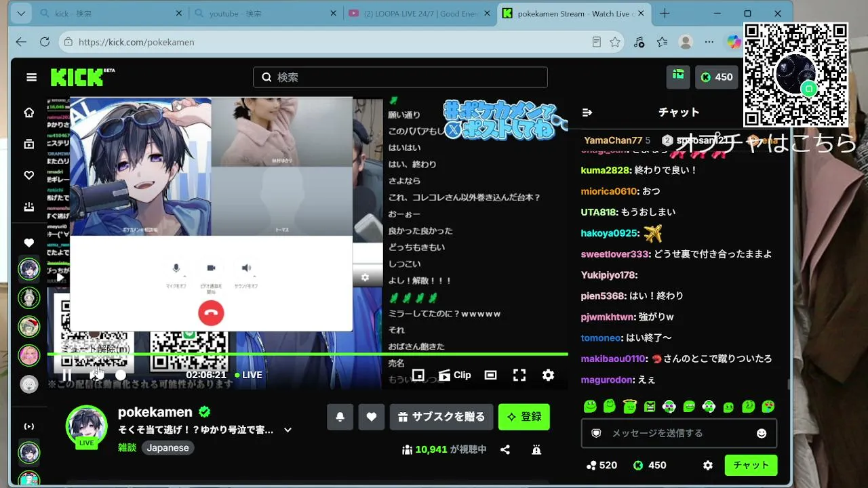
Task: Add this page to favorites
Action: 615,42
